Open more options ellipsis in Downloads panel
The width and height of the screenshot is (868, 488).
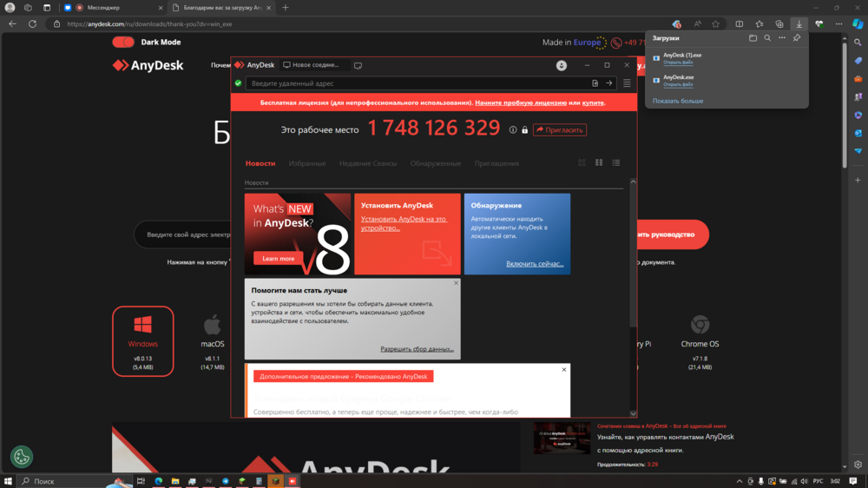(x=782, y=38)
